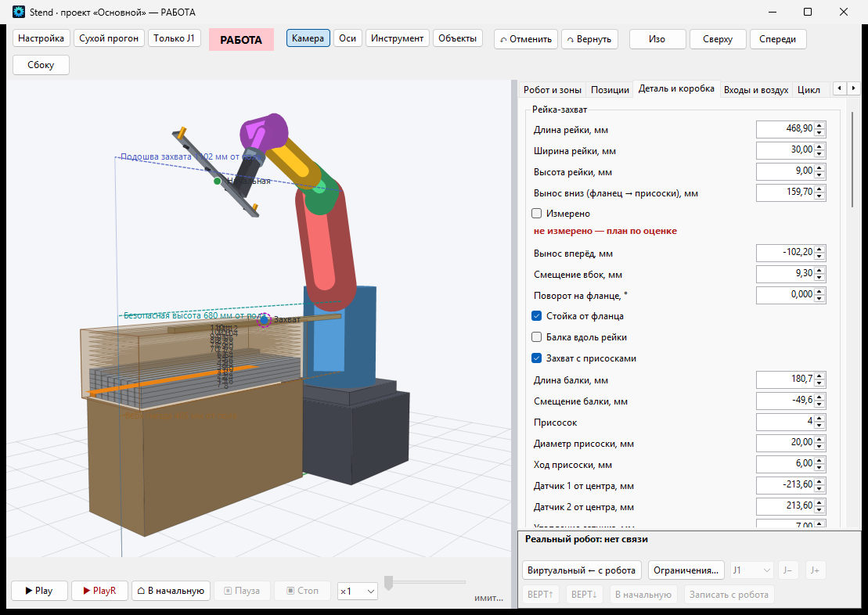
Task: Click the PlayR button
Action: (99, 591)
